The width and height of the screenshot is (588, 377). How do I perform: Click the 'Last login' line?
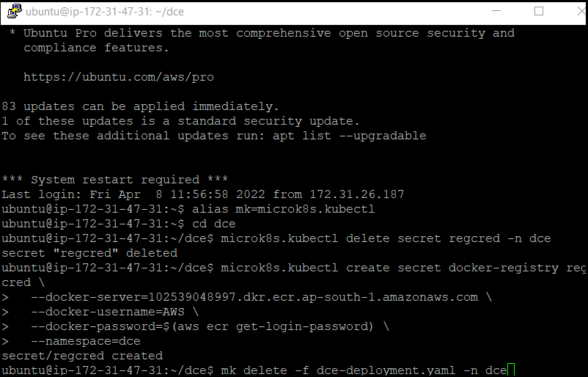[203, 194]
